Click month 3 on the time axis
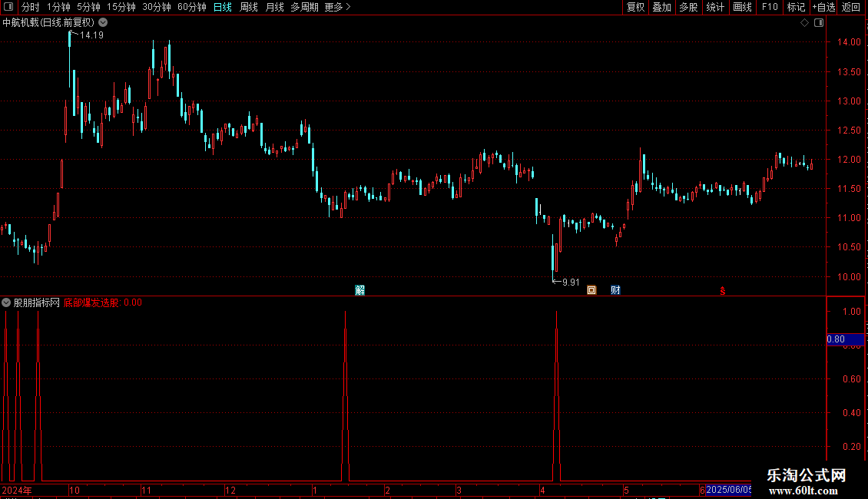This screenshot has width=868, height=499. (x=459, y=490)
